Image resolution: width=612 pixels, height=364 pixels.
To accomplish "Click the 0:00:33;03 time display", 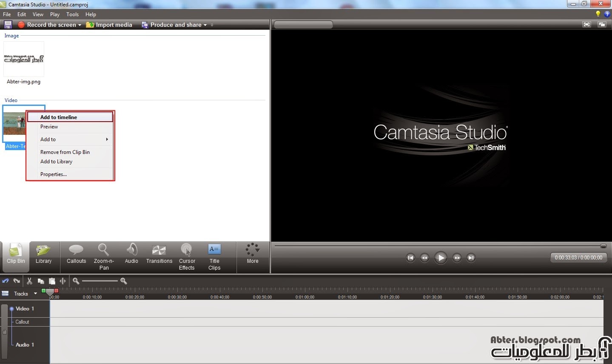I will pyautogui.click(x=578, y=258).
